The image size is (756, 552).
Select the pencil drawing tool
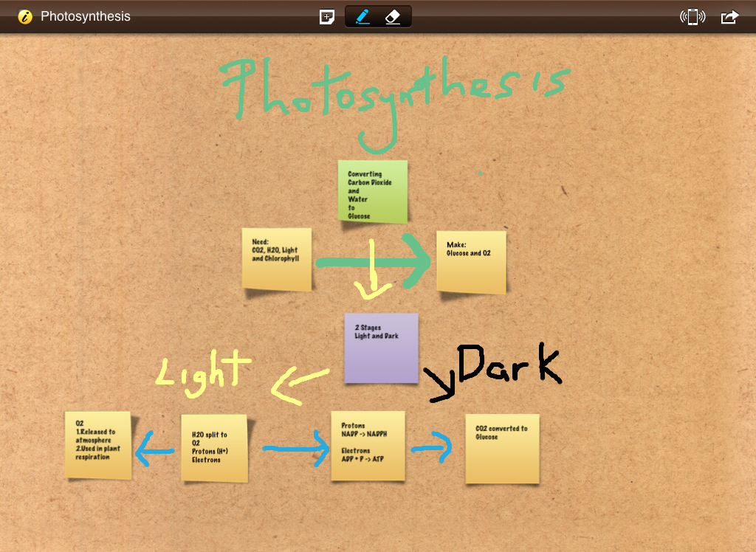click(x=363, y=15)
